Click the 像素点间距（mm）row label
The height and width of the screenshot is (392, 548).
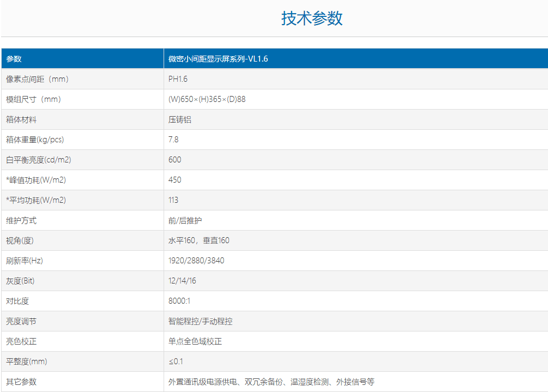tap(37, 79)
